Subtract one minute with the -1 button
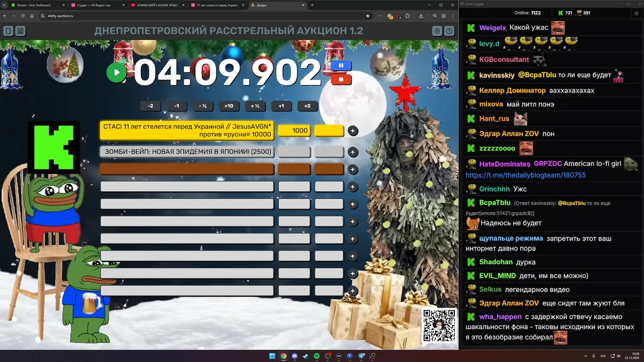Viewport: 644px width, 362px height. (177, 106)
